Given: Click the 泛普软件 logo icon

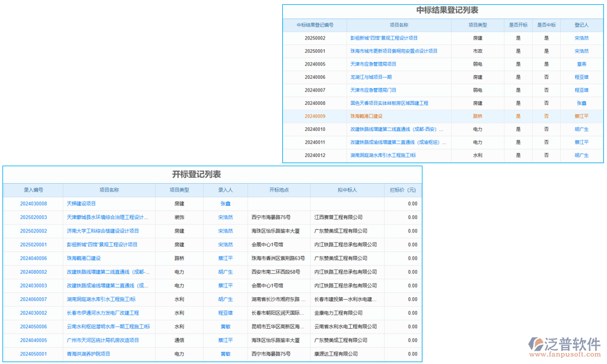Looking at the screenshot, I should [x=537, y=345].
